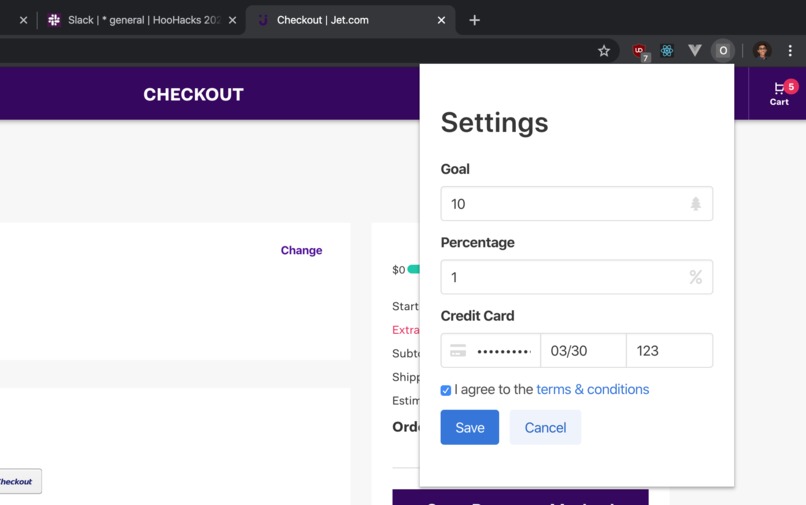Click the Credit Card label

coord(477,316)
